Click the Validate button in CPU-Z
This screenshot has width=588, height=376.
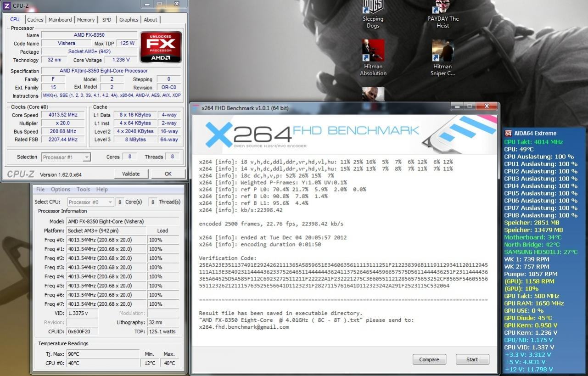[131, 174]
